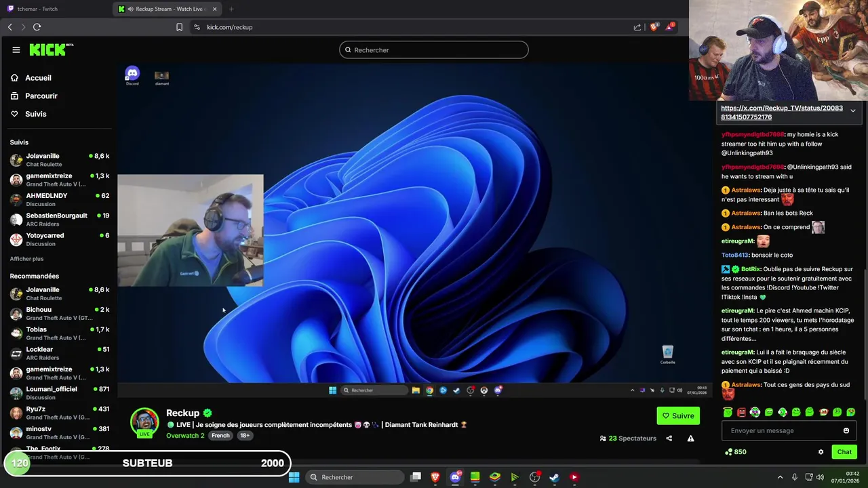The image size is (868, 488).
Task: Click the taskbar volume speaker icon
Action: point(820,477)
